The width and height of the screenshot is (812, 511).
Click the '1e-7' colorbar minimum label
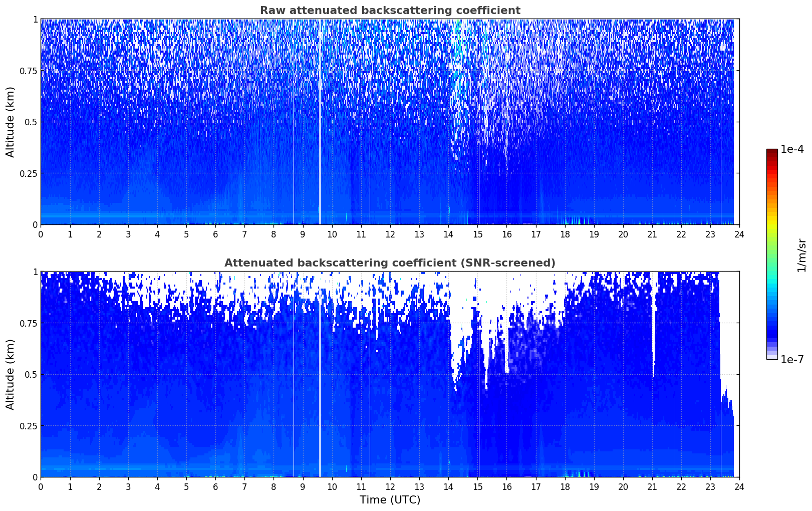tap(792, 359)
